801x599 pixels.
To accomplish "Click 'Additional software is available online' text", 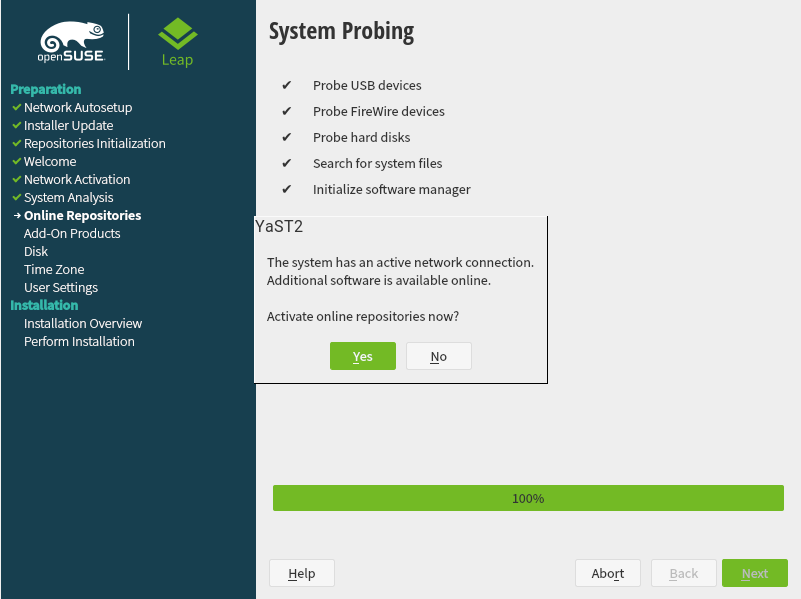I will coord(379,280).
